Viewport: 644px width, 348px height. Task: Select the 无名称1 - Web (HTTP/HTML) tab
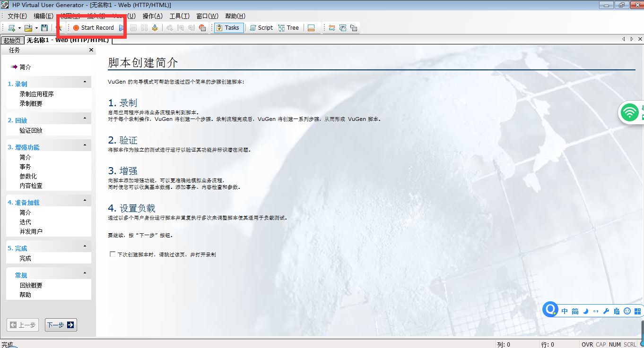[x=68, y=40]
